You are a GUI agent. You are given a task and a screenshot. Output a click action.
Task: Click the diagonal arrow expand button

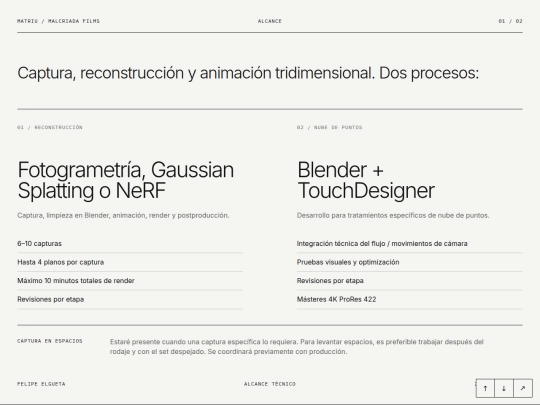pos(523,388)
